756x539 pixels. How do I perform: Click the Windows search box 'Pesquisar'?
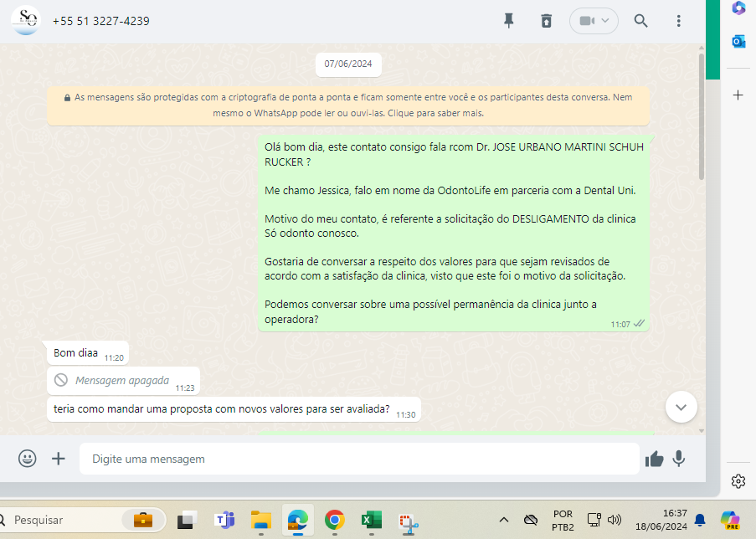(x=63, y=520)
